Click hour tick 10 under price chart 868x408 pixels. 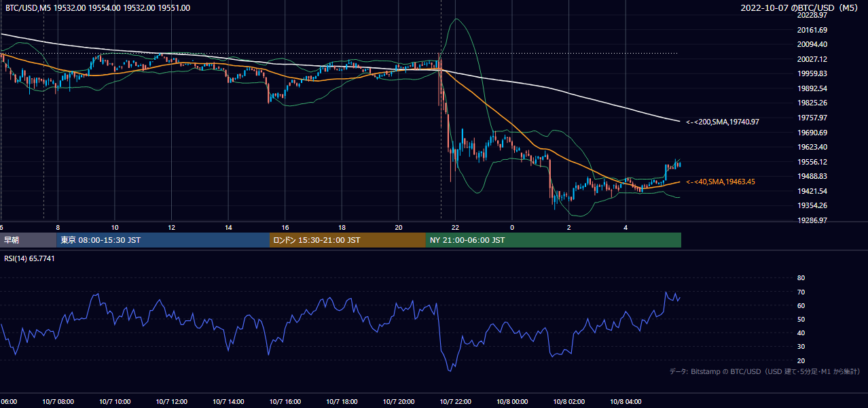click(115, 228)
